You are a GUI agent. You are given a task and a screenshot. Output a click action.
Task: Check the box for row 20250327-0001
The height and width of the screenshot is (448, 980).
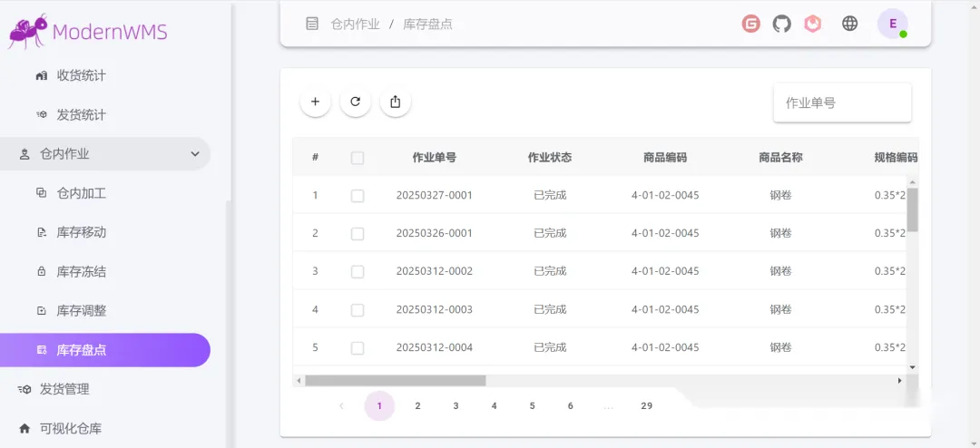click(x=358, y=196)
